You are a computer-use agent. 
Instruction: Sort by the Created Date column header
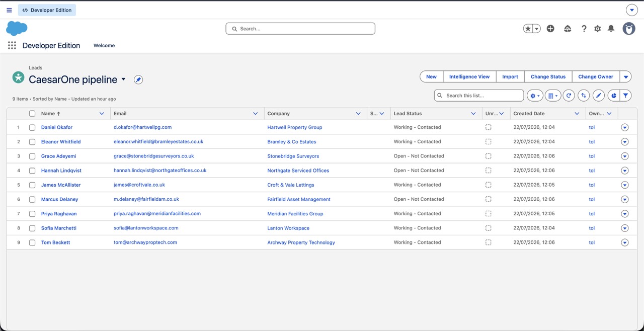coord(529,114)
